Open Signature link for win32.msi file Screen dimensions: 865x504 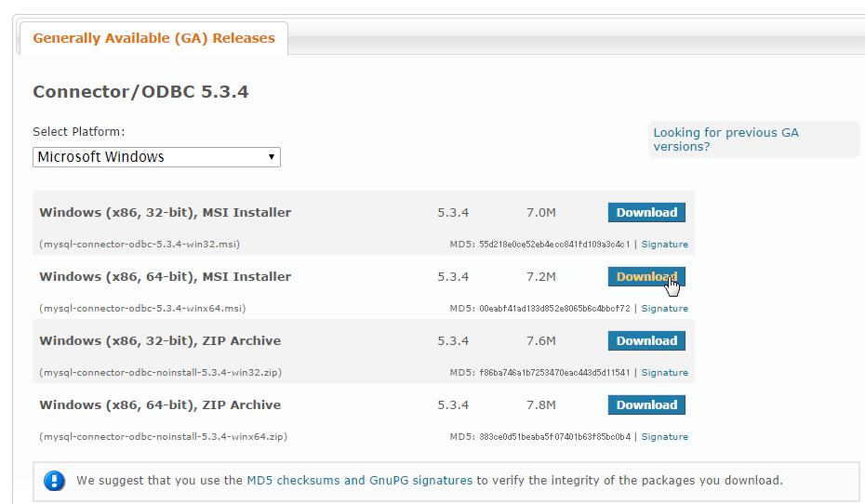tap(664, 245)
